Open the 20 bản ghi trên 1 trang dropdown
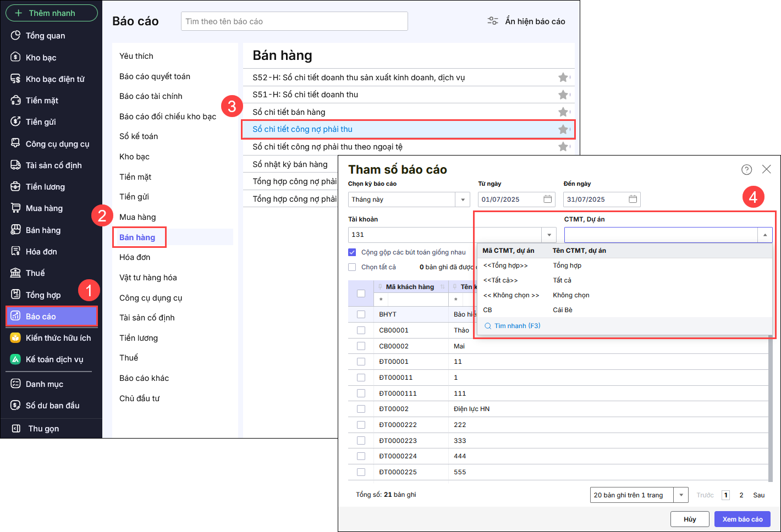This screenshot has height=532, width=781. click(681, 495)
